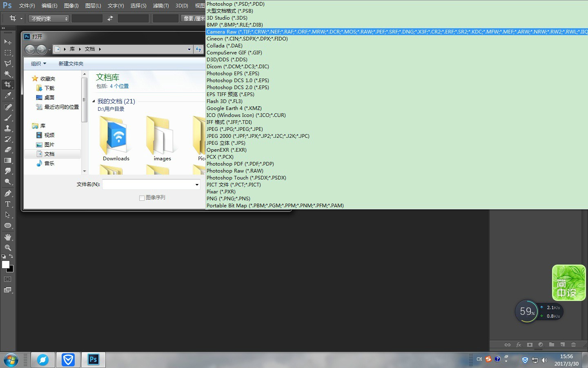Open the background color picker
Image resolution: width=588 pixels, height=368 pixels.
(x=11, y=270)
